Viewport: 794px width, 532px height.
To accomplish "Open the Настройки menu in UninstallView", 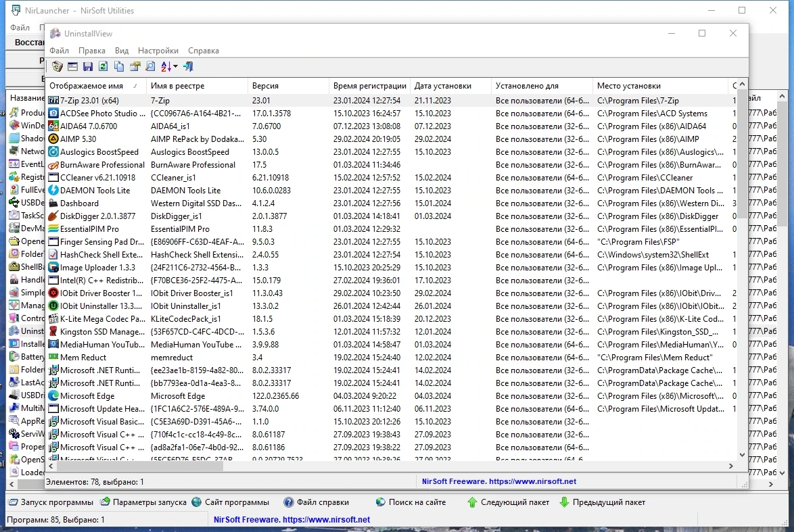I will click(158, 51).
